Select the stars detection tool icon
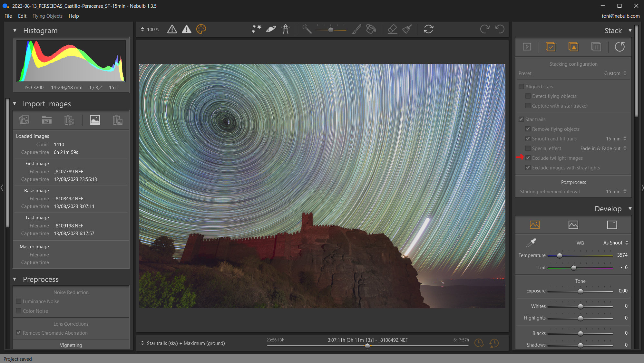 pyautogui.click(x=256, y=29)
